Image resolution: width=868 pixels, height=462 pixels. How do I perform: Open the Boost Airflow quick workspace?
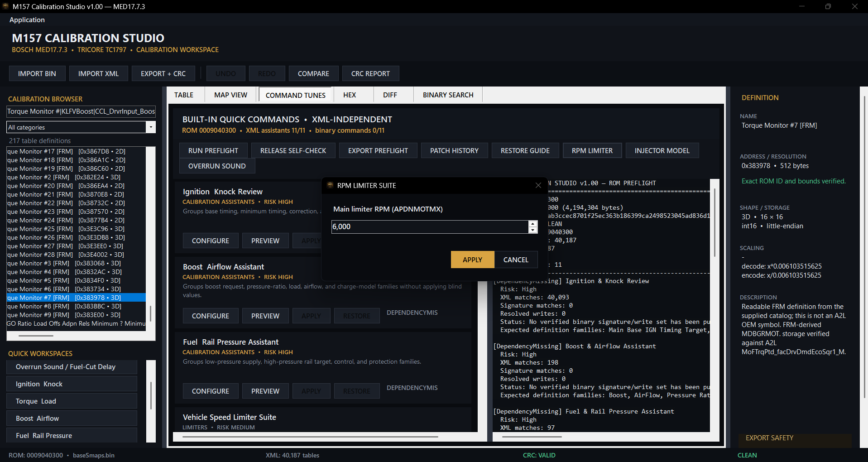pyautogui.click(x=72, y=419)
